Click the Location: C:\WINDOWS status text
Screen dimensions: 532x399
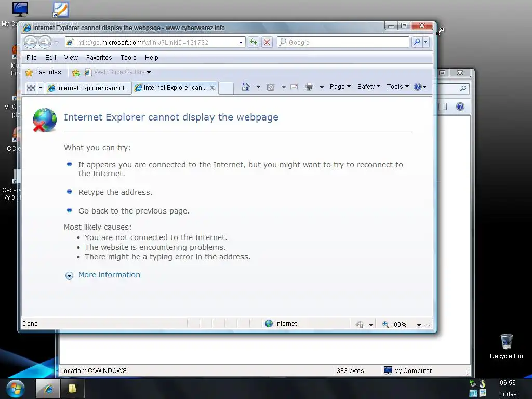click(94, 371)
